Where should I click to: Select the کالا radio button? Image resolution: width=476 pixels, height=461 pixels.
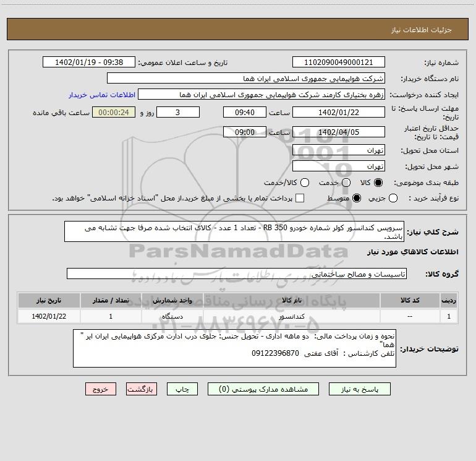pyautogui.click(x=378, y=183)
